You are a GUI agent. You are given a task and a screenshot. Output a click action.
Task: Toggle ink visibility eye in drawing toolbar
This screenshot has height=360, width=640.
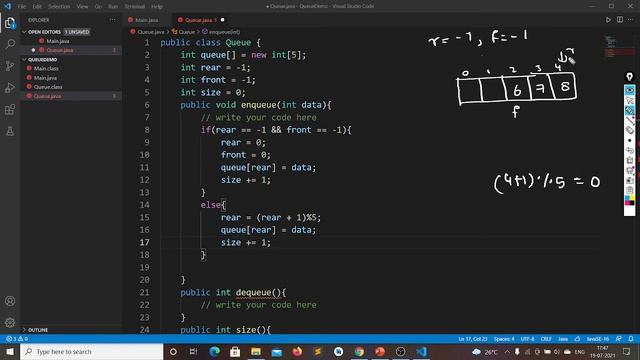(x=629, y=90)
